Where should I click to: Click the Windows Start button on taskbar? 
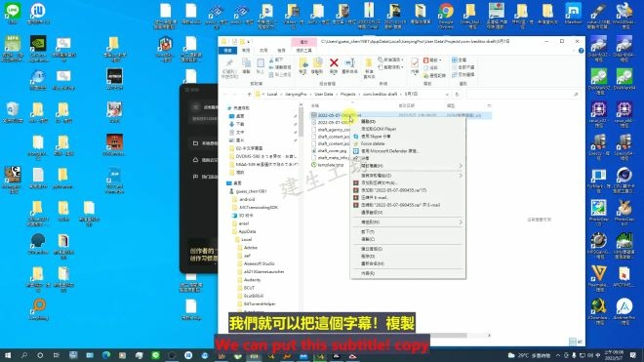8,355
